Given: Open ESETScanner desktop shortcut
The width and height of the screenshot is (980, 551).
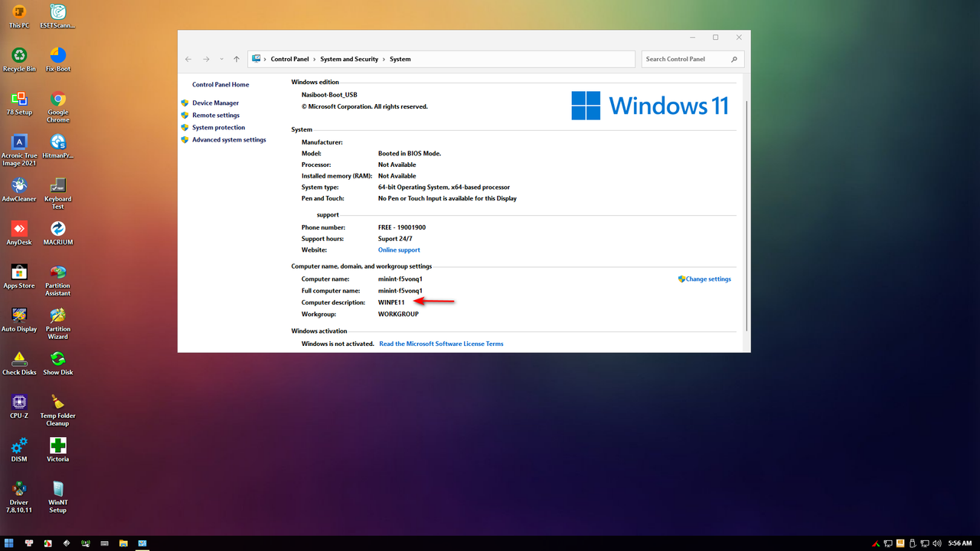Looking at the screenshot, I should (57, 16).
